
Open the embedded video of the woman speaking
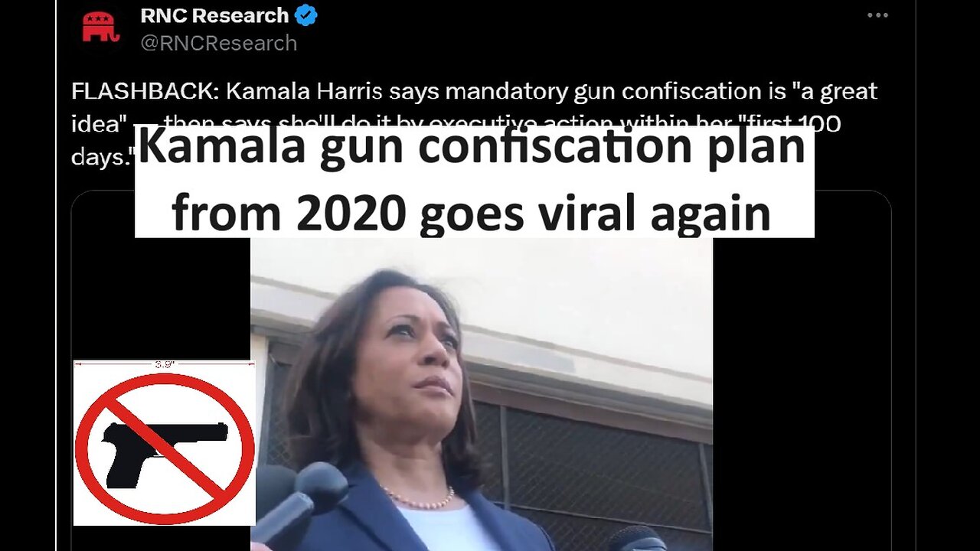pyautogui.click(x=482, y=394)
